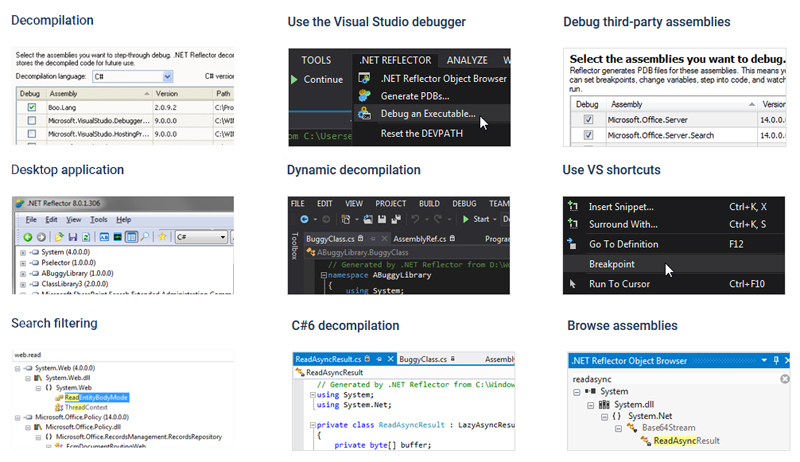Open the window position dropdown arrow in Object Browser
This screenshot has height=462, width=800.
(x=764, y=360)
